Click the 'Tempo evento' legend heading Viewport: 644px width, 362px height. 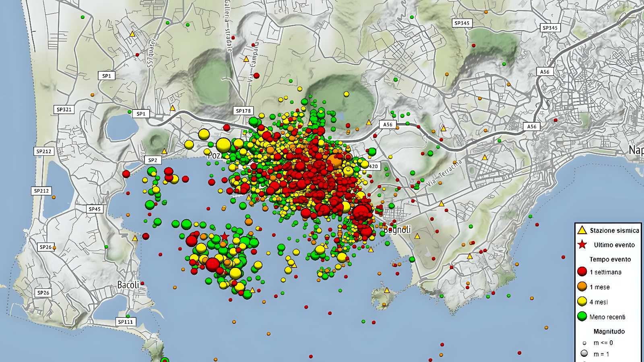610,259
